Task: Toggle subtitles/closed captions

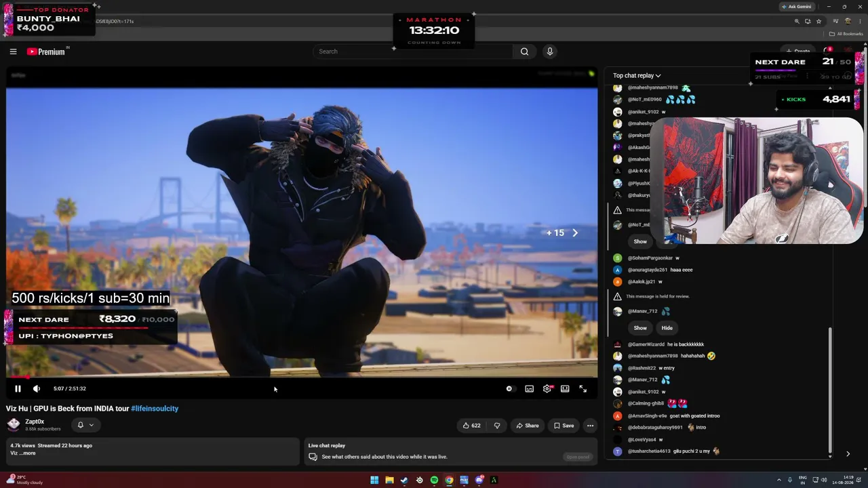Action: [530, 389]
